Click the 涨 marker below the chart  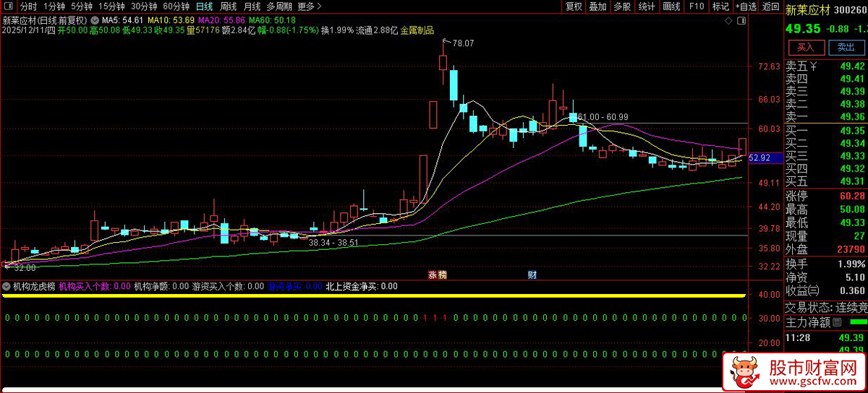pyautogui.click(x=433, y=275)
